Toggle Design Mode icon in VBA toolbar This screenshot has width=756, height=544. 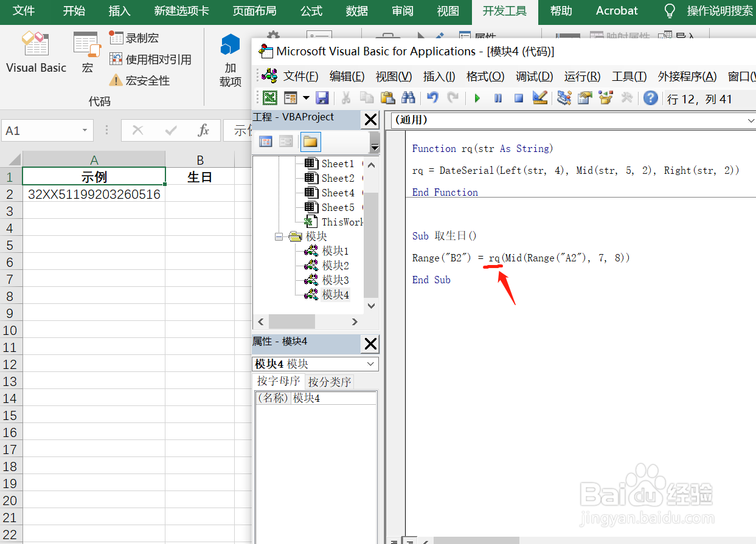point(540,98)
